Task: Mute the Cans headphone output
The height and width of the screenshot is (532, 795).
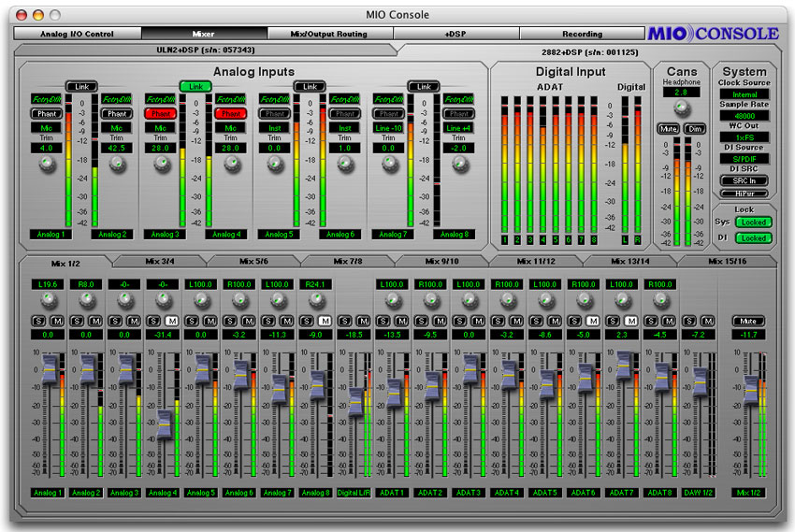Action: click(x=668, y=129)
